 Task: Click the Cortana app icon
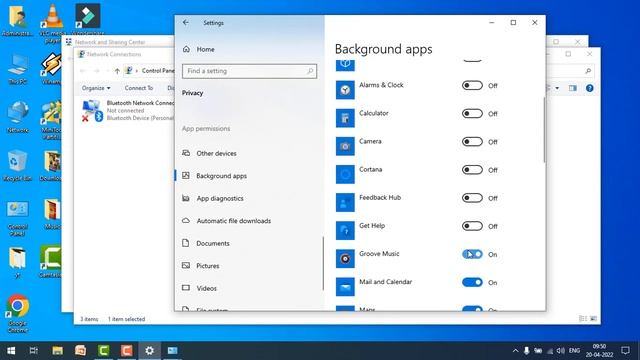click(345, 174)
